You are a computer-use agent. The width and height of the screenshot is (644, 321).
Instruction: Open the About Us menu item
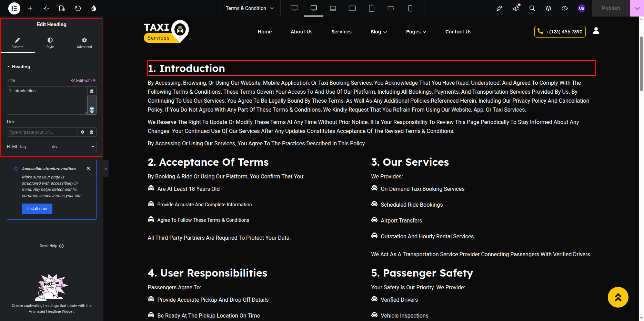pyautogui.click(x=302, y=32)
